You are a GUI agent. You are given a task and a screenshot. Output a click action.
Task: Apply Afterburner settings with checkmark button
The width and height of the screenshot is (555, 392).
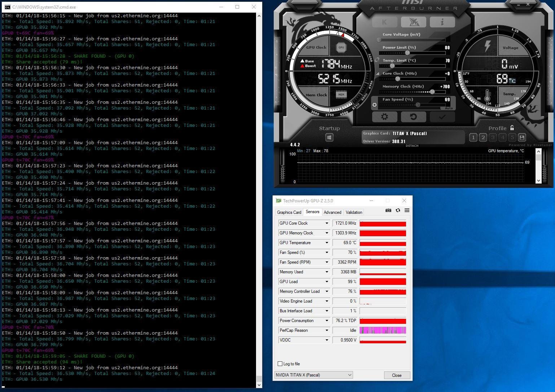coord(442,117)
